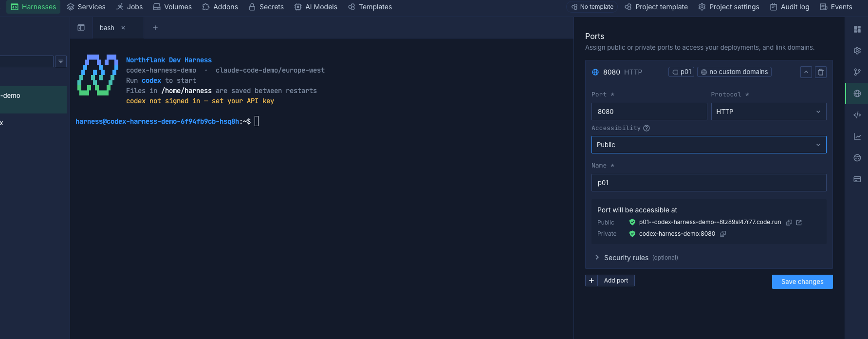This screenshot has width=868, height=339.
Task: Open the Addons tab
Action: pos(220,7)
